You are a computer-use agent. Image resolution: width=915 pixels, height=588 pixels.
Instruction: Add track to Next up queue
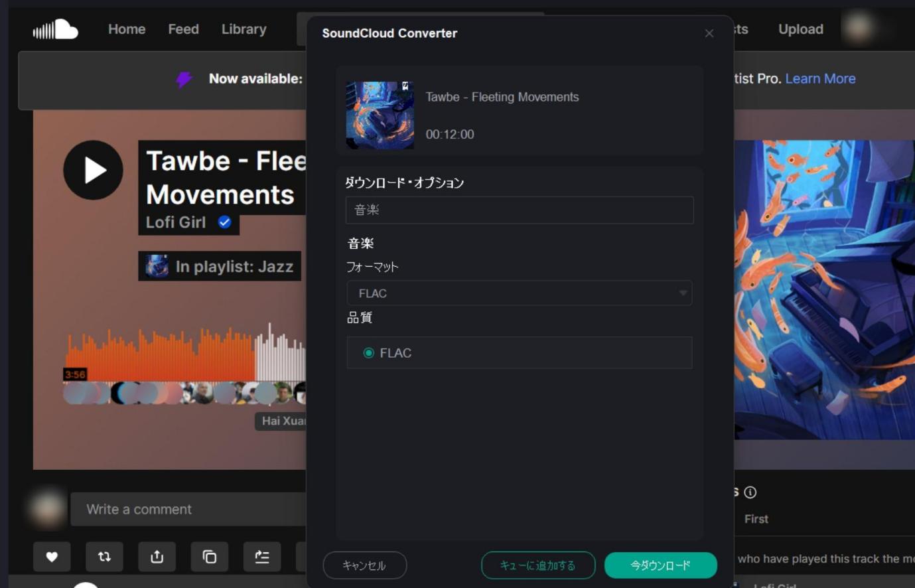pyautogui.click(x=262, y=557)
